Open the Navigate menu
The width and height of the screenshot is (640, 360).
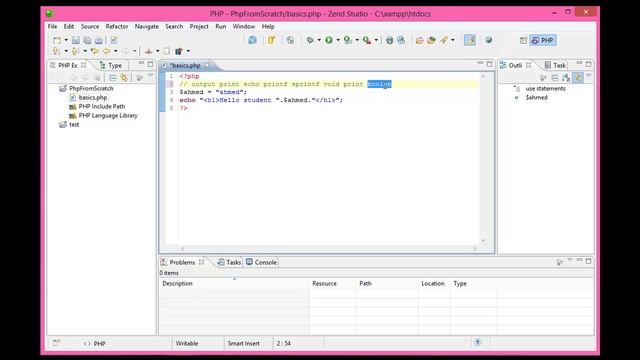pos(147,26)
